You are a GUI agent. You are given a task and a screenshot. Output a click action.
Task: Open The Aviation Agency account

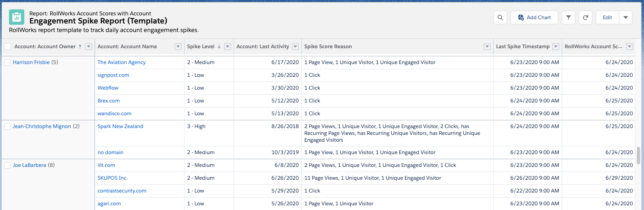pos(121,62)
